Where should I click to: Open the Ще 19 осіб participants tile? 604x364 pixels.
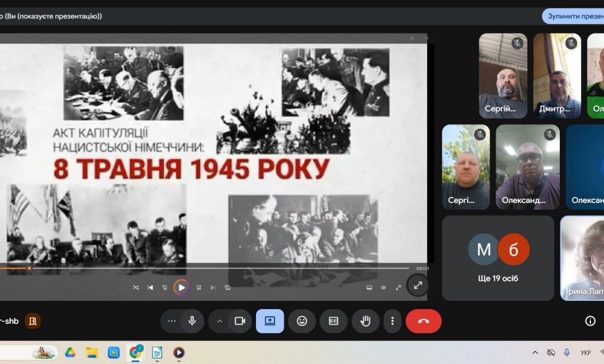tap(498, 258)
